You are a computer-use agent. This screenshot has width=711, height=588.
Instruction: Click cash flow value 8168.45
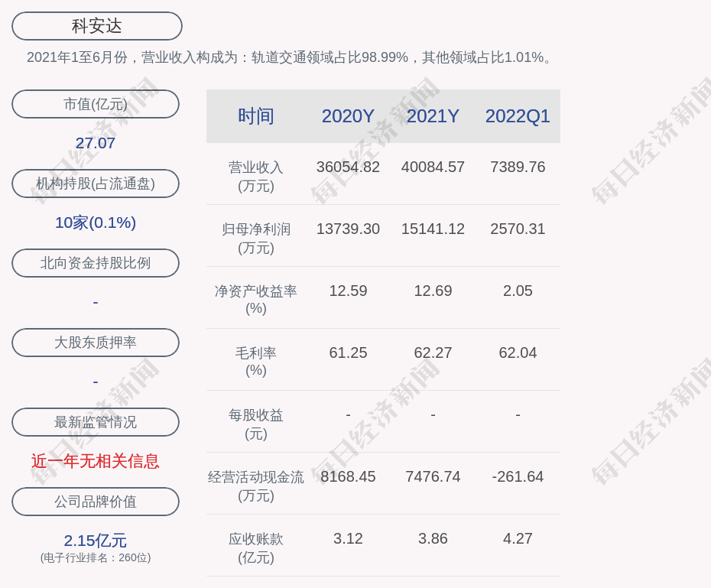348,476
